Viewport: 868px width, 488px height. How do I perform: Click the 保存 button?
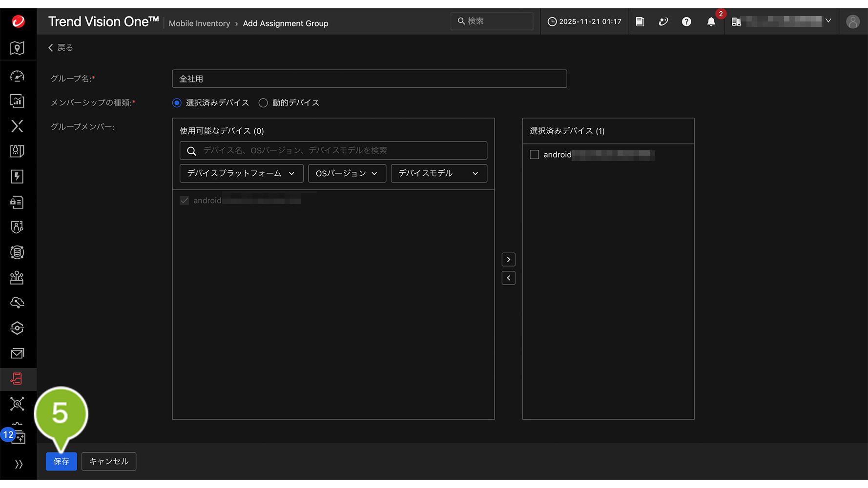tap(61, 462)
